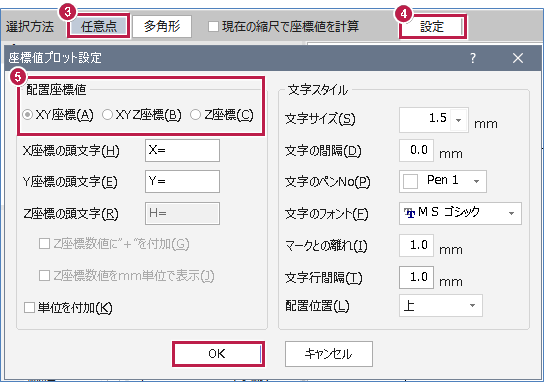Click the TrueType font icon beside MS ゴシック

(409, 213)
